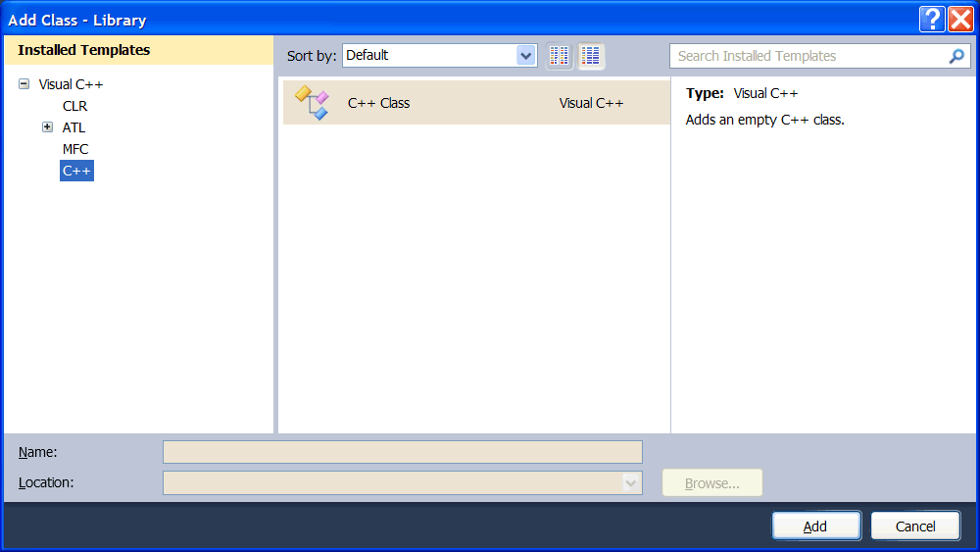Screen dimensions: 980x552
Task: Select the CLR category
Action: tap(75, 106)
